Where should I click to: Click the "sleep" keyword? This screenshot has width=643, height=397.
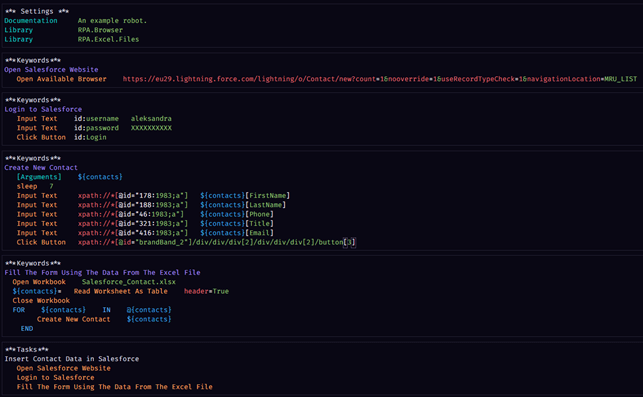click(x=27, y=186)
